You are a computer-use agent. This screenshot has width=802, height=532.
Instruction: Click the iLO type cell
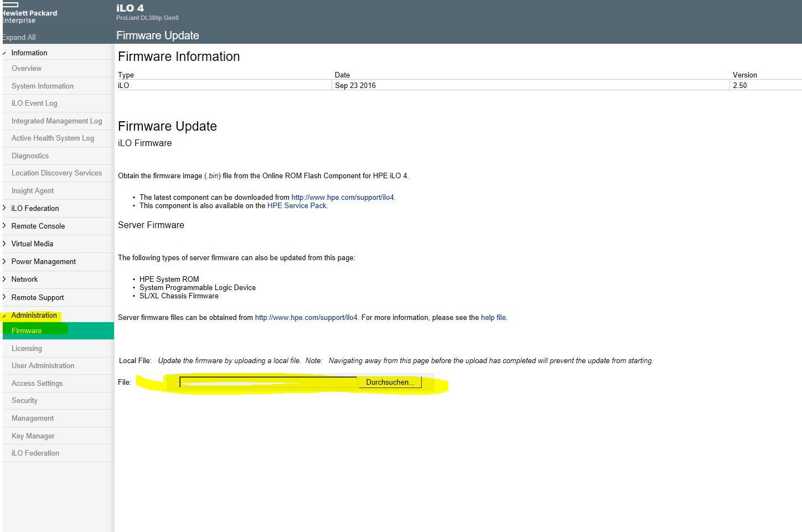[x=123, y=85]
